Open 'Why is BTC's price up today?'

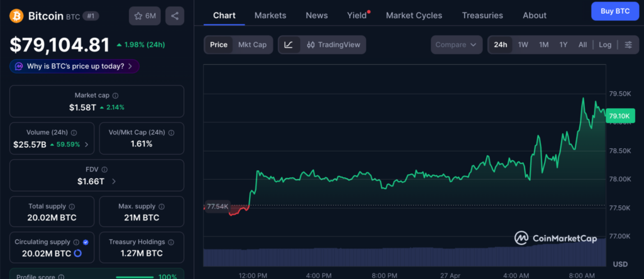pos(74,66)
